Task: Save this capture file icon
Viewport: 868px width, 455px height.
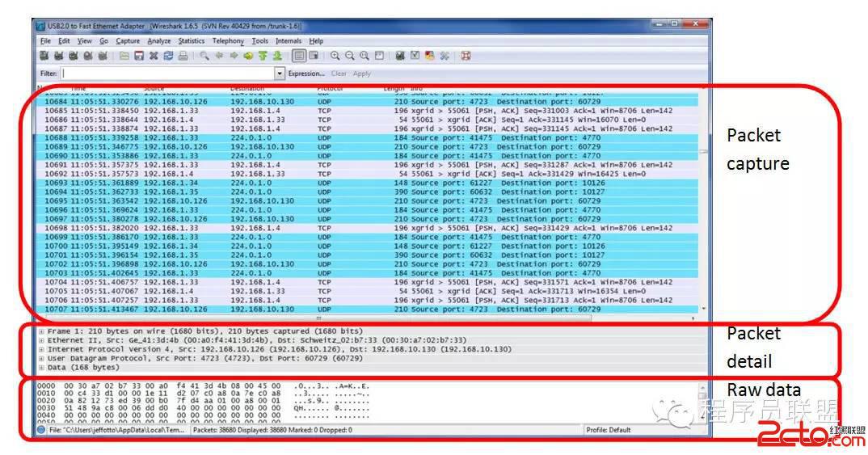Action: point(139,56)
